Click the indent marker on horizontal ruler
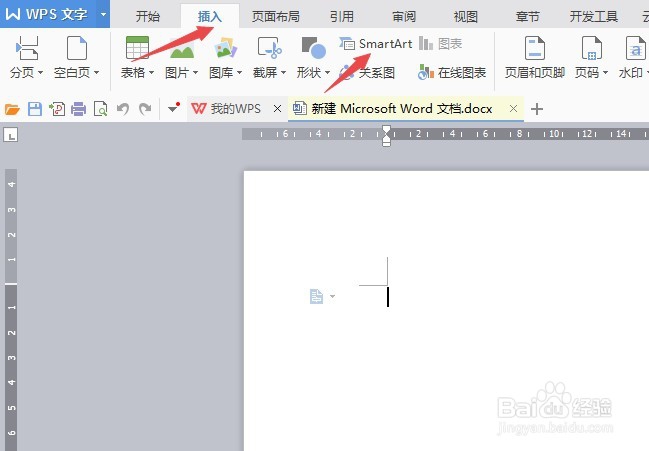Image resolution: width=649 pixels, height=451 pixels. tap(386, 136)
